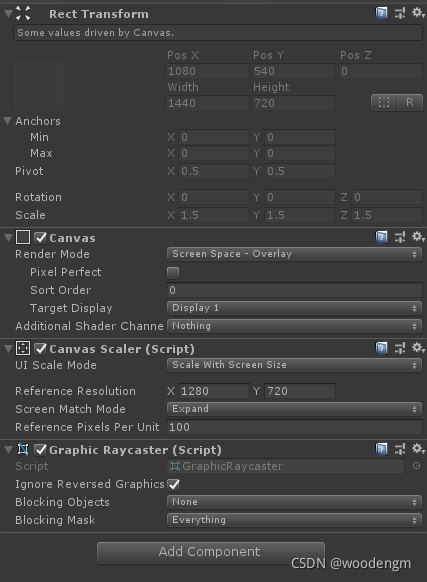Open Canvas component gear settings menu
This screenshot has height=582, width=427.
tap(418, 237)
